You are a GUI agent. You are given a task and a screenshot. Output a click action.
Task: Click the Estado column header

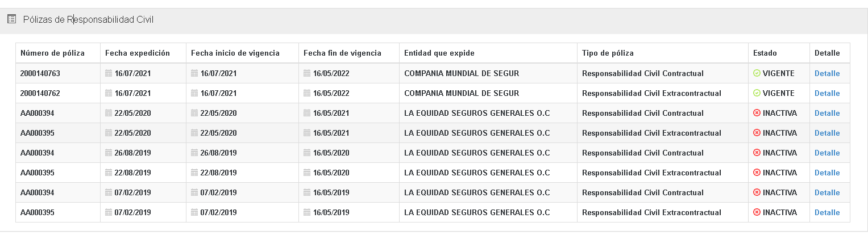(x=765, y=53)
